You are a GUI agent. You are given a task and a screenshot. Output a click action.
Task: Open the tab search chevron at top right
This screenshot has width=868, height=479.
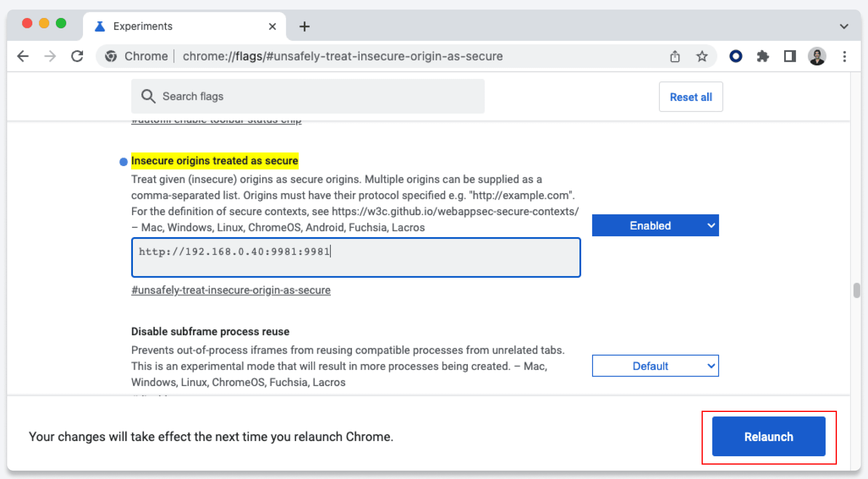pyautogui.click(x=844, y=26)
